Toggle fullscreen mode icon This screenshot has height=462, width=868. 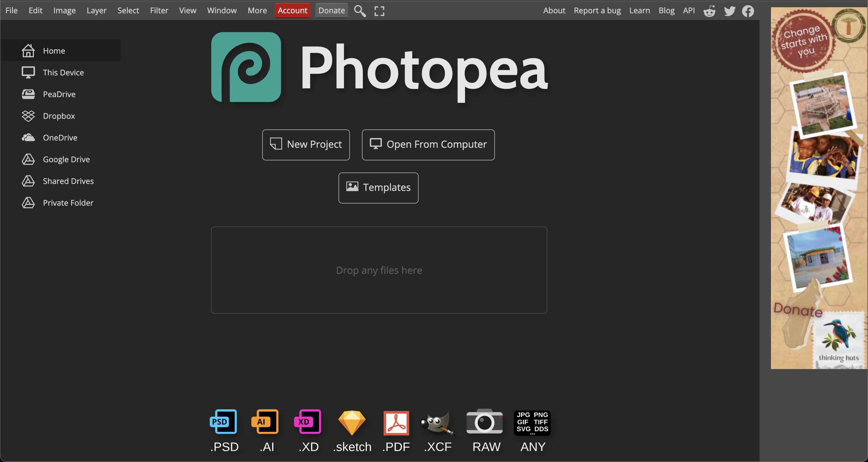(379, 11)
